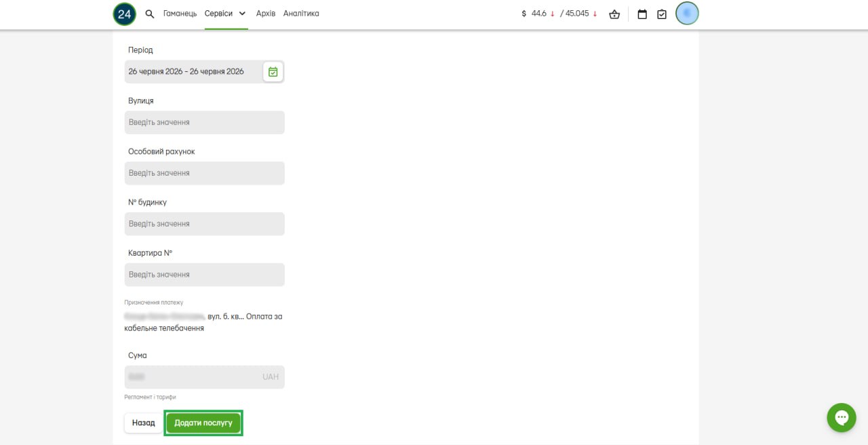Viewport: 868px width, 445px height.
Task: Open the Аналітика menu item
Action: tap(301, 14)
